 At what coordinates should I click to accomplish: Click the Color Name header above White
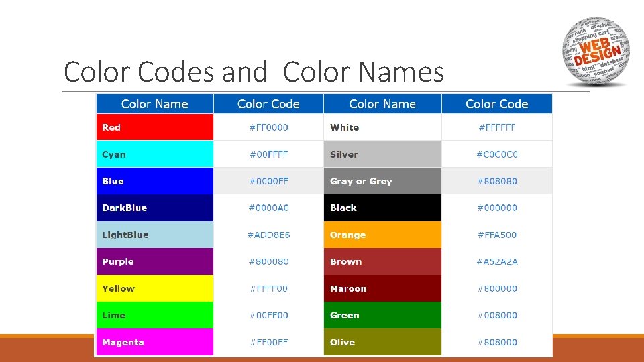pyautogui.click(x=383, y=103)
